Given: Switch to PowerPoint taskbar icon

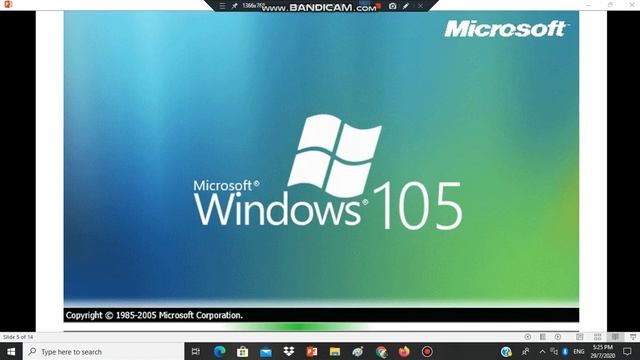Looking at the screenshot, I should pyautogui.click(x=312, y=351).
